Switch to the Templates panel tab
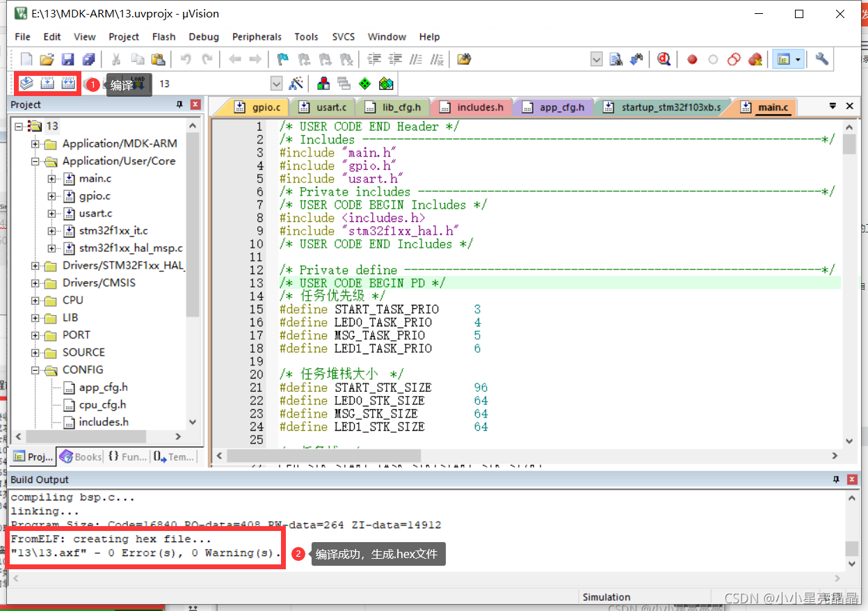 174,457
